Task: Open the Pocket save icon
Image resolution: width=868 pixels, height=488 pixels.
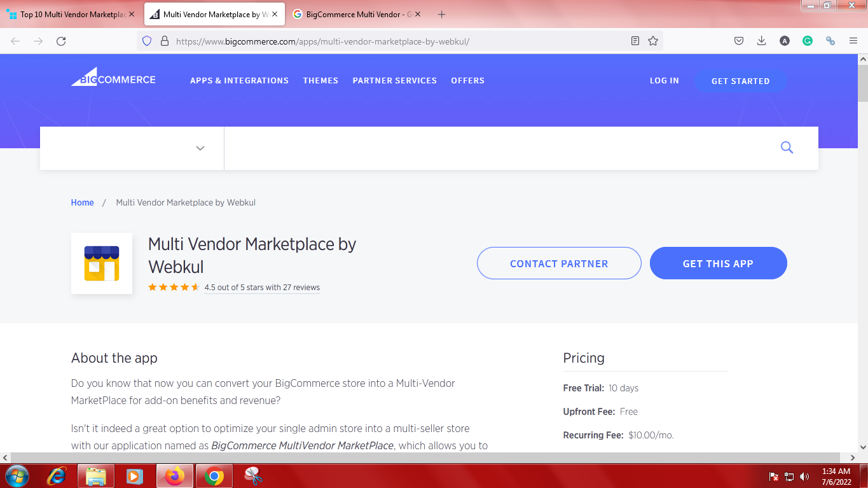Action: (739, 41)
